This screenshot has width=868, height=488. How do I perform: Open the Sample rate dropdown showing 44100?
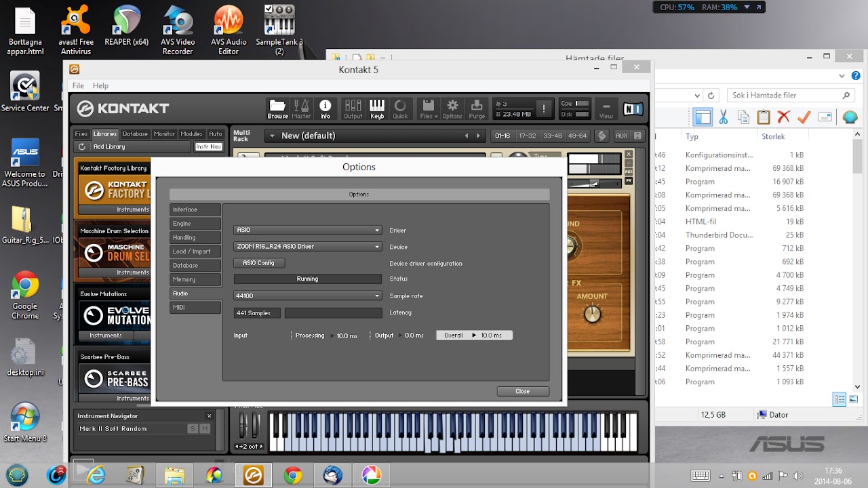307,296
